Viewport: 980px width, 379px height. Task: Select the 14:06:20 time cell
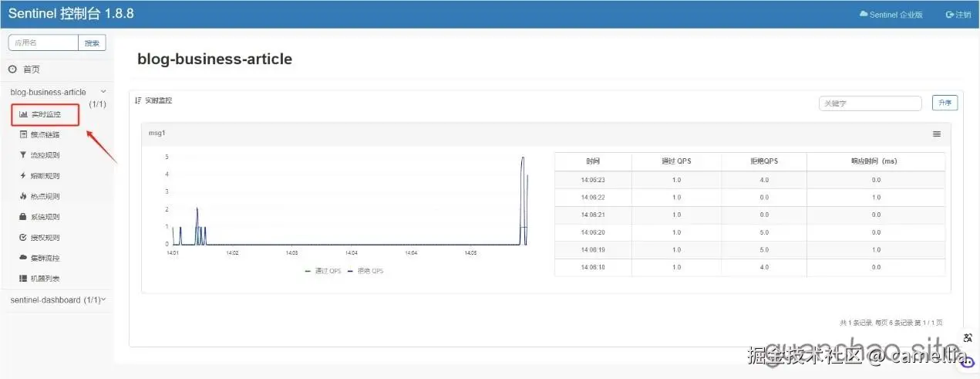pyautogui.click(x=593, y=232)
